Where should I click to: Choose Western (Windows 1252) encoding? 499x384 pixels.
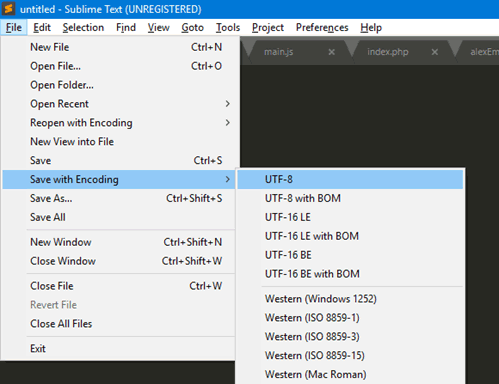(350, 299)
